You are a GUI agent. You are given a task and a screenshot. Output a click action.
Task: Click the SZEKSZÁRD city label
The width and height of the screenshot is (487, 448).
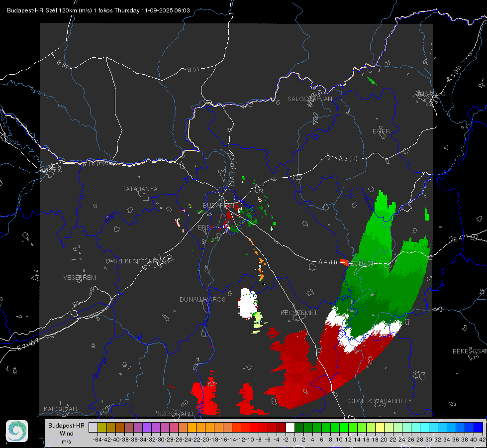point(176,414)
